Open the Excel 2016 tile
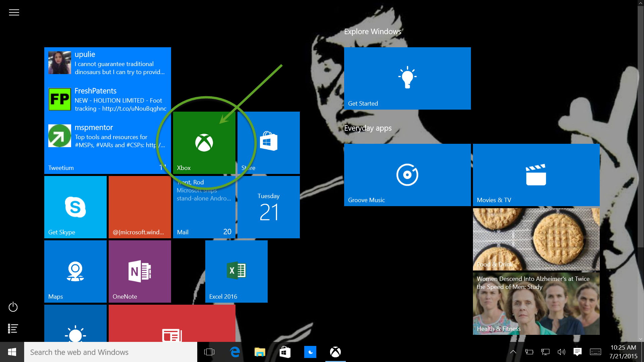 point(236,271)
